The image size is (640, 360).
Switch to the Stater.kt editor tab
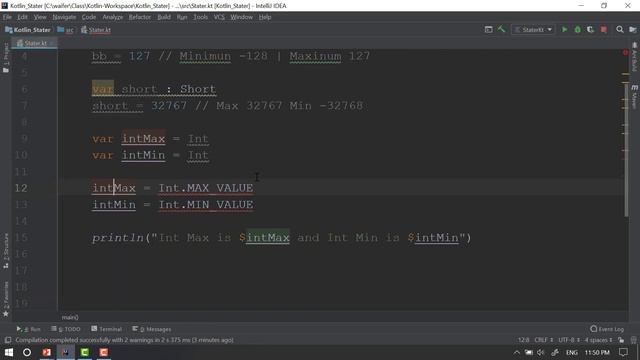[x=35, y=43]
